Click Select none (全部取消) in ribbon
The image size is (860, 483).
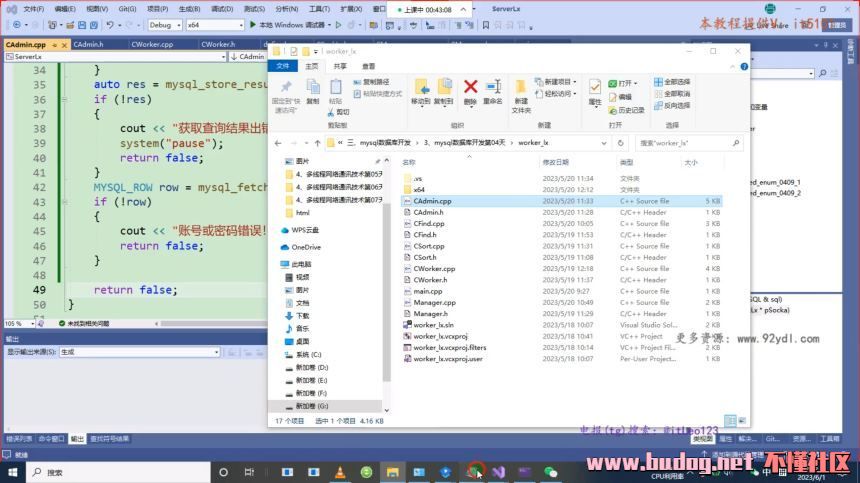[x=672, y=94]
